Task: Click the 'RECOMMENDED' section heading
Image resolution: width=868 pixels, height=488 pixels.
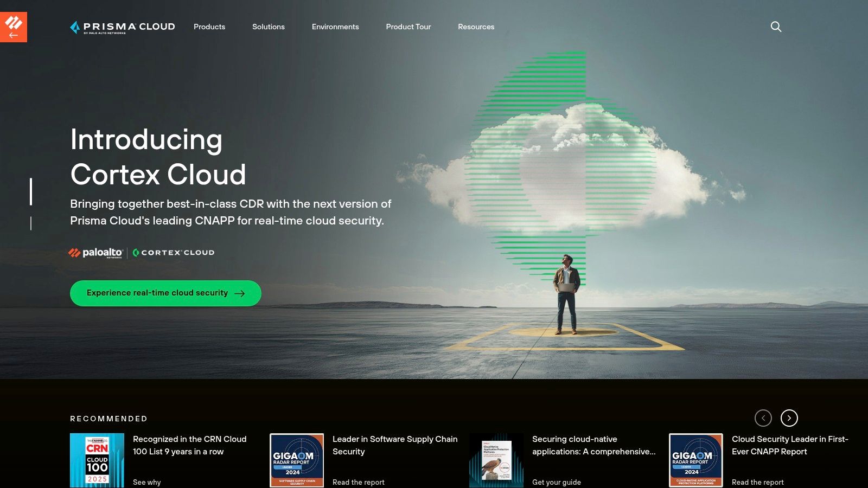Action: click(x=108, y=419)
